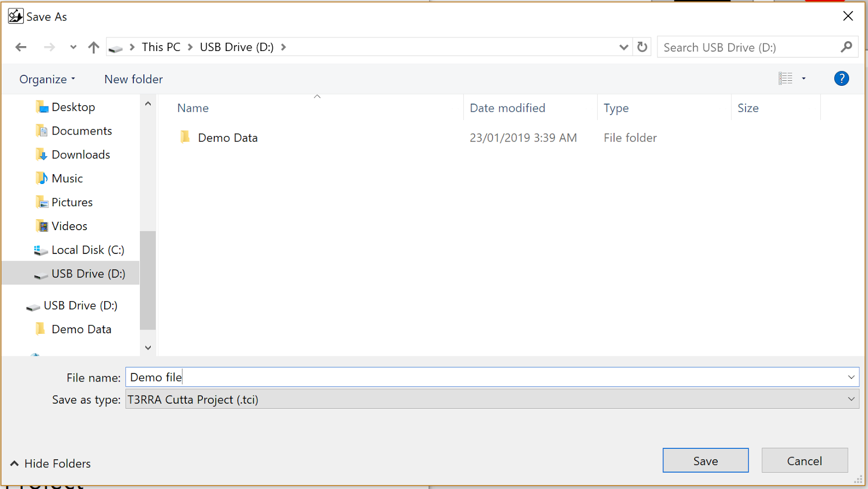Open the view options dropdown arrow
This screenshot has width=868, height=489.
click(x=804, y=79)
